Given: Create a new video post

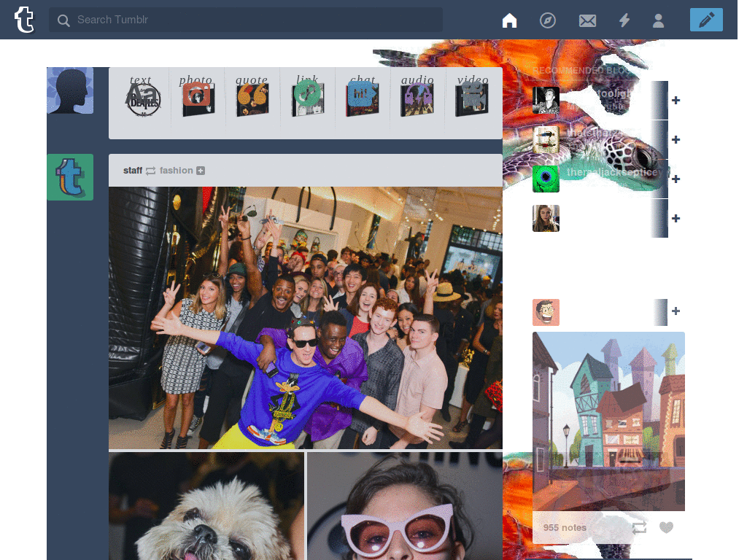Looking at the screenshot, I should (x=472, y=97).
